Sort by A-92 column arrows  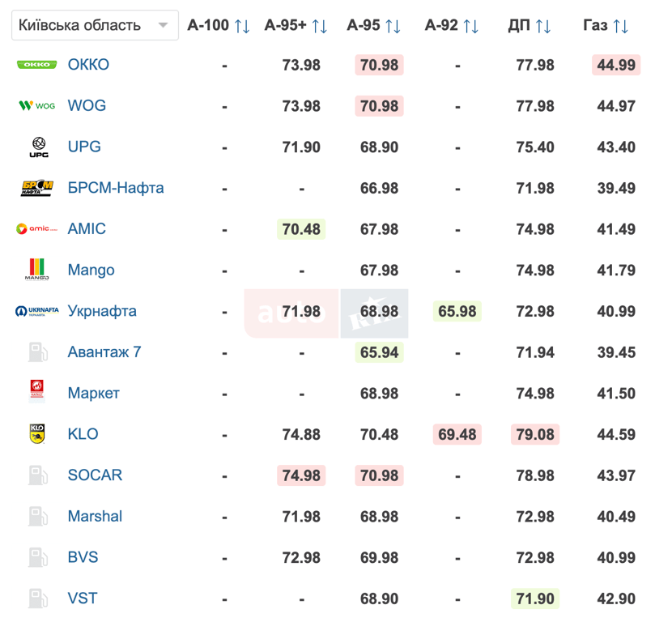(470, 26)
